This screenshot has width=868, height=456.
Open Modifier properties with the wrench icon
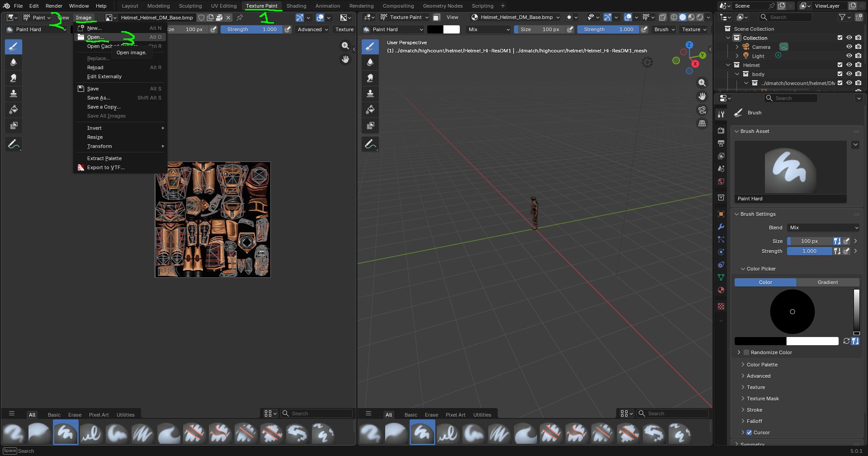721,227
